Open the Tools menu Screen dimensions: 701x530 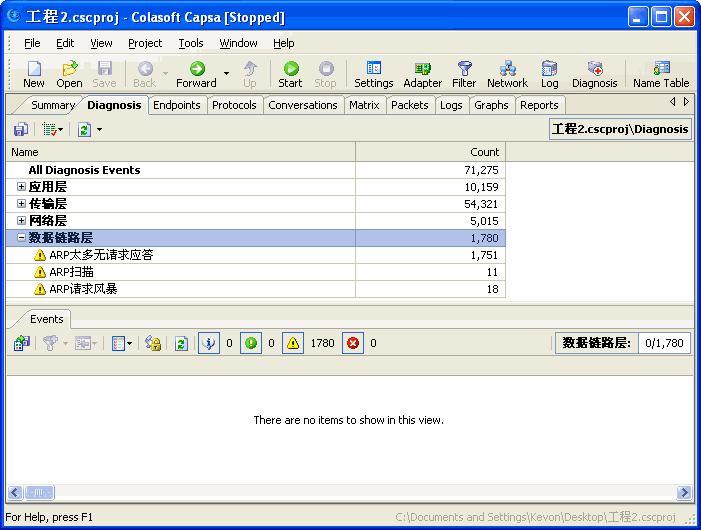pyautogui.click(x=190, y=43)
